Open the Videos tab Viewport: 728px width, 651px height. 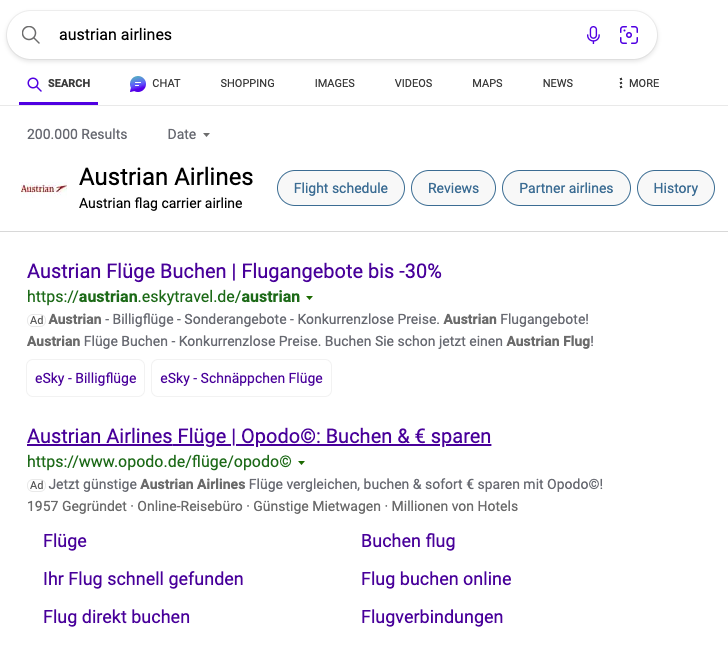(x=413, y=83)
